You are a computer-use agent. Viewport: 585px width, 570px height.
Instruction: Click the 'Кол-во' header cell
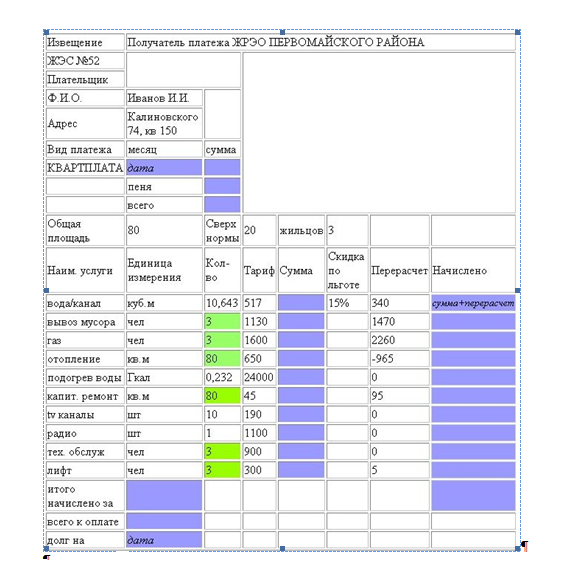point(222,270)
